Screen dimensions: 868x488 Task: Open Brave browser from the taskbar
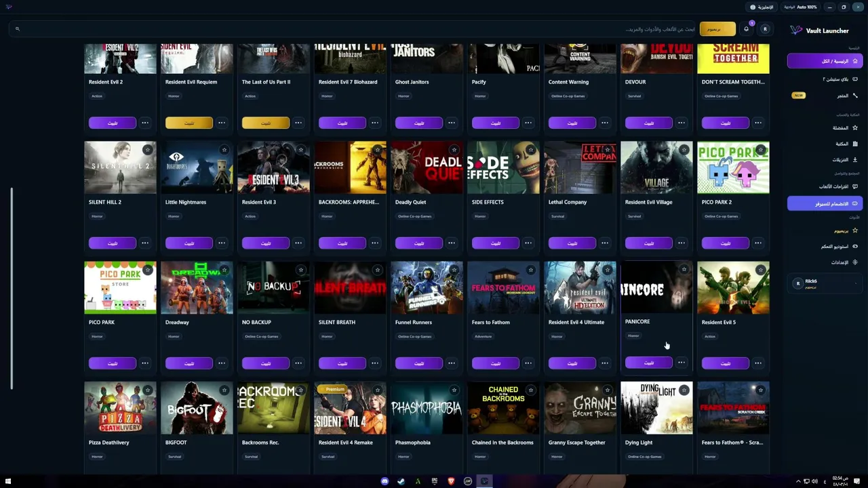pyautogui.click(x=451, y=481)
